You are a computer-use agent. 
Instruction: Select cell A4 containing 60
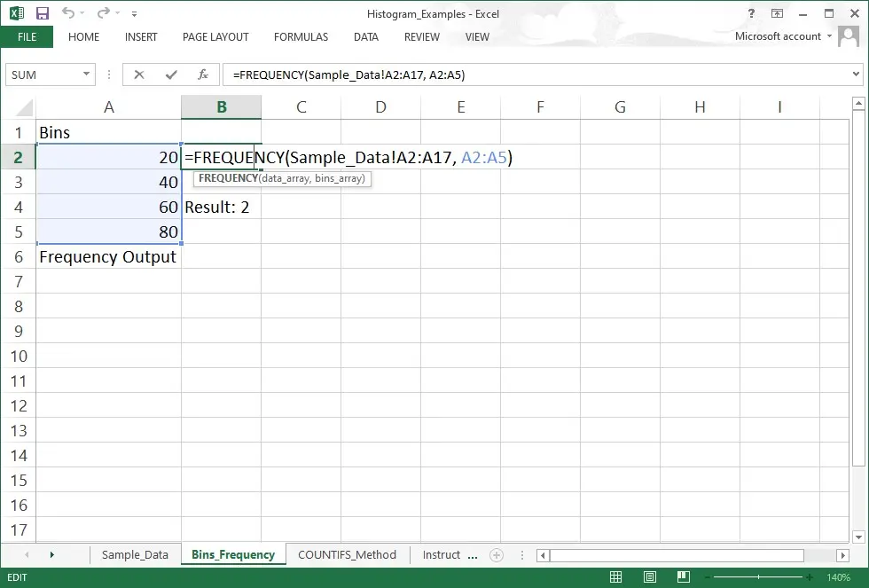(x=108, y=207)
